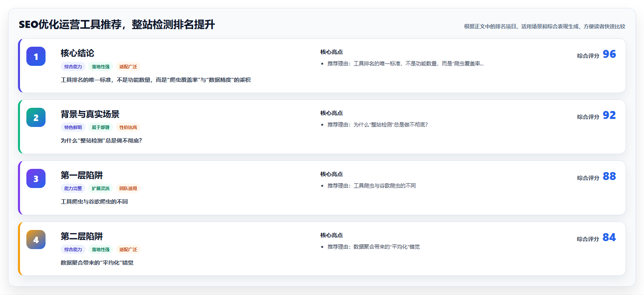The image size is (644, 295).
Task: Click 推荐理由 bullet in 第二层陷阱 card
Action: (374, 247)
